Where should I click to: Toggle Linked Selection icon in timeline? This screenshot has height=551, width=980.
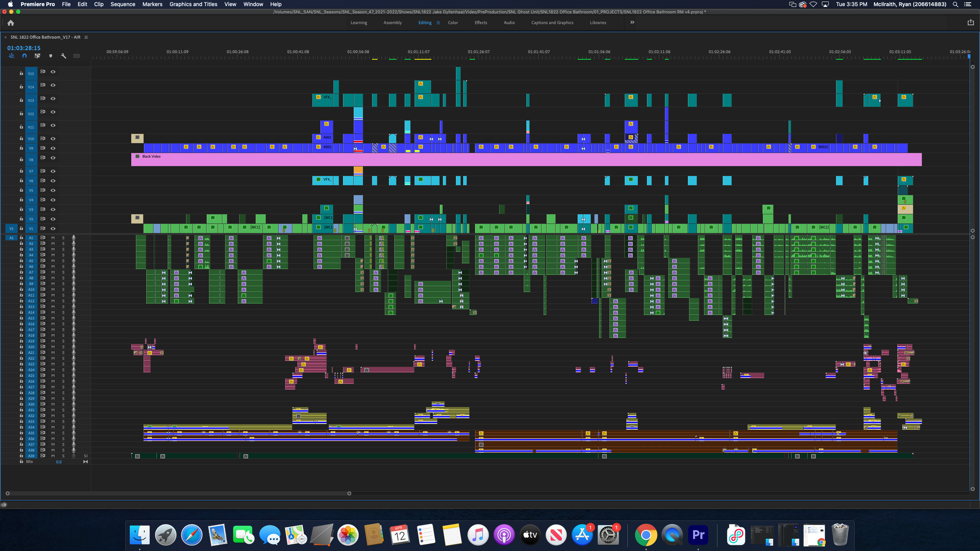pyautogui.click(x=37, y=56)
